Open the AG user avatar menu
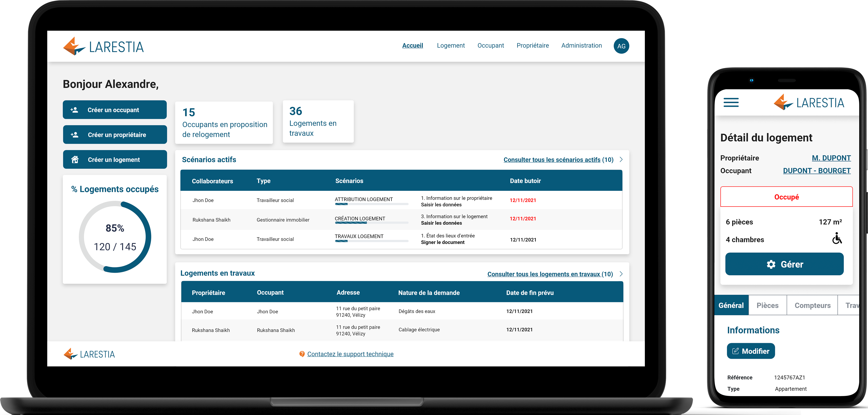The height and width of the screenshot is (415, 868). 621,46
